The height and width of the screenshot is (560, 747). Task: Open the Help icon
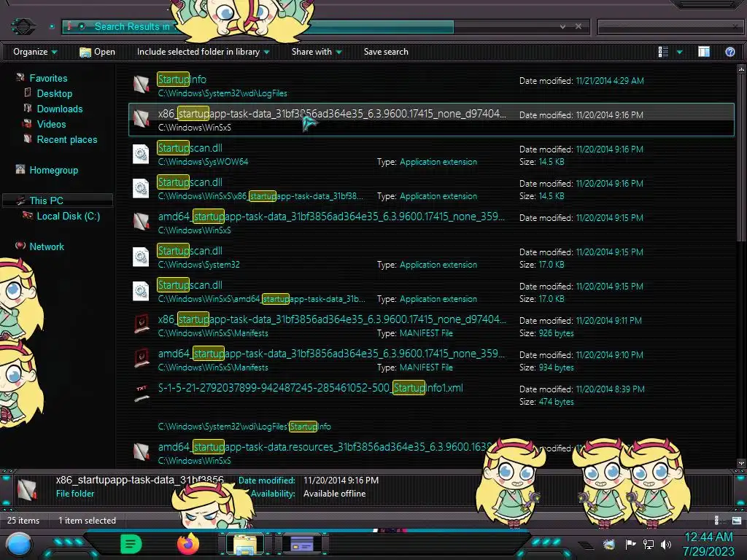729,52
